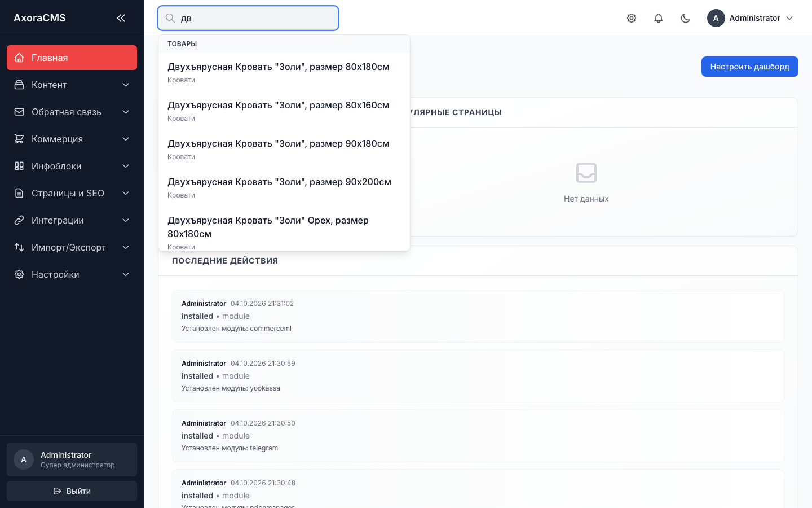
Task: Click the Страницы и SEO document icon
Action: 19,193
